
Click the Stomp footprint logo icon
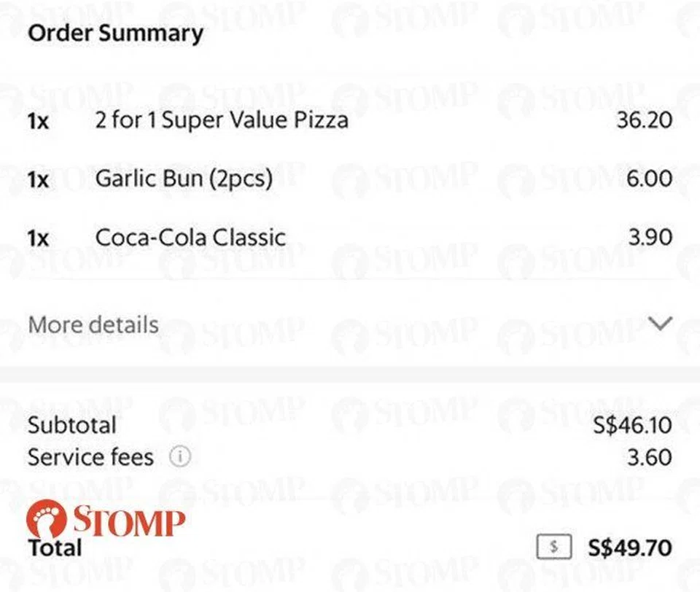coord(45,519)
